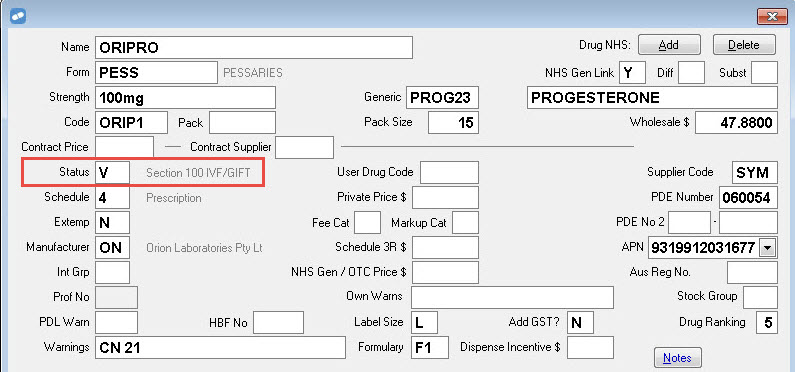Open the Notes button

point(677,358)
